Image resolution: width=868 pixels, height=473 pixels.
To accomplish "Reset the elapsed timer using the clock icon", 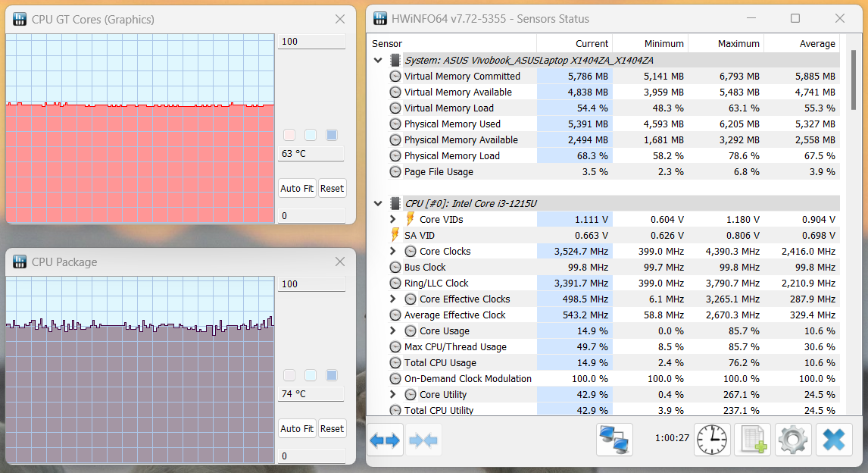I will [712, 440].
